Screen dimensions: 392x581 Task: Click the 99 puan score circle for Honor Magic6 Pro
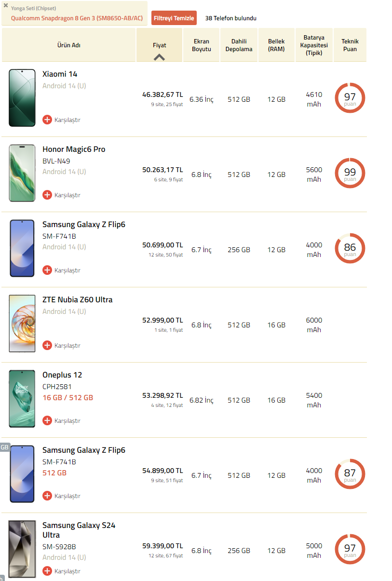pos(350,173)
